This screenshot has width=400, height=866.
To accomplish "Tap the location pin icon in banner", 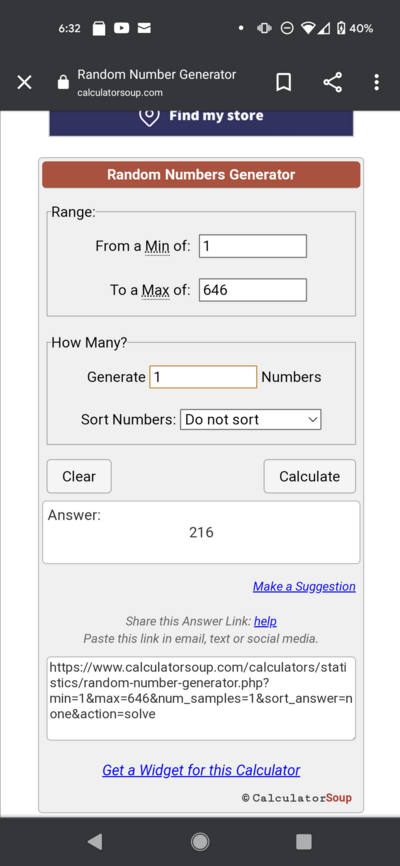I will pyautogui.click(x=149, y=116).
